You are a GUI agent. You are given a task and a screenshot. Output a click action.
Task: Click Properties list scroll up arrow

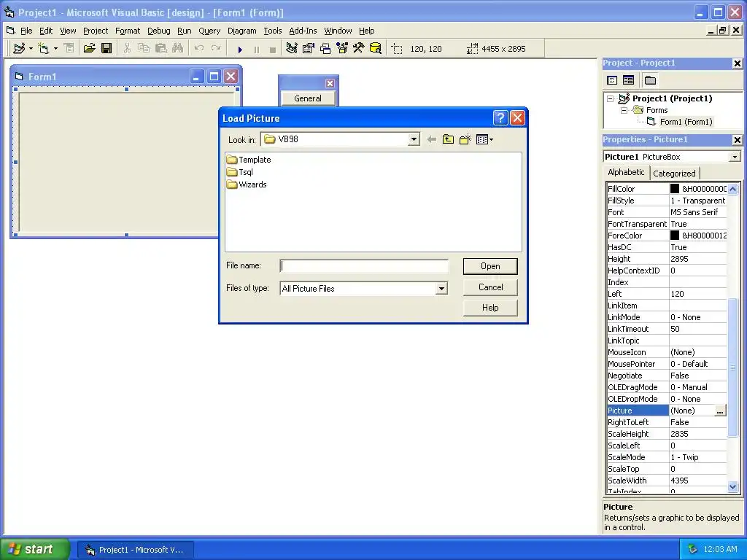click(x=732, y=189)
